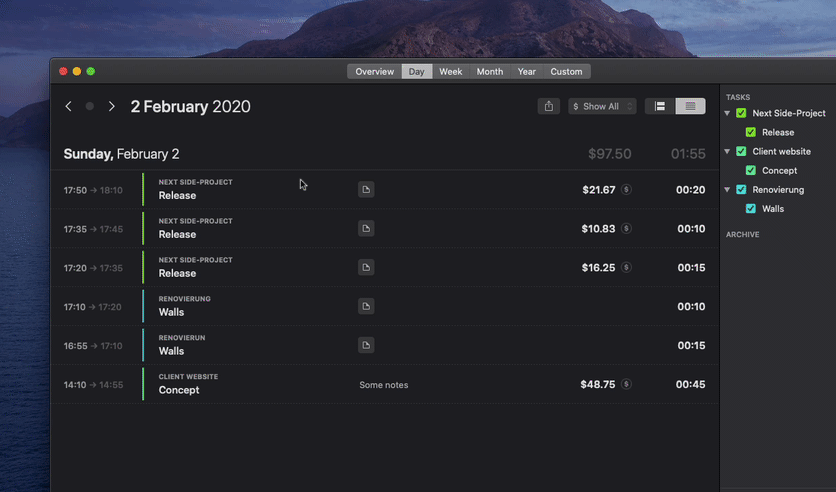Toggle billing icon next to $48.75
836x492 pixels.
point(626,384)
